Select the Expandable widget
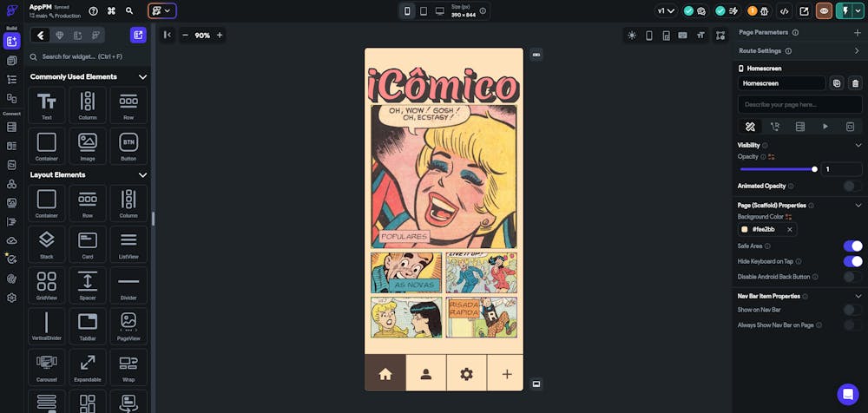Screen dimensions: 868x413 [x=88, y=367]
